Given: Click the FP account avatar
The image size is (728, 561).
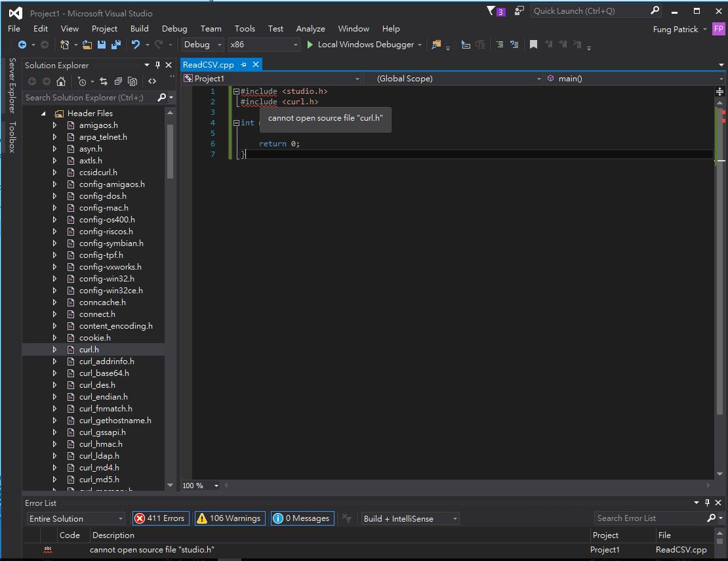Looking at the screenshot, I should click(718, 29).
